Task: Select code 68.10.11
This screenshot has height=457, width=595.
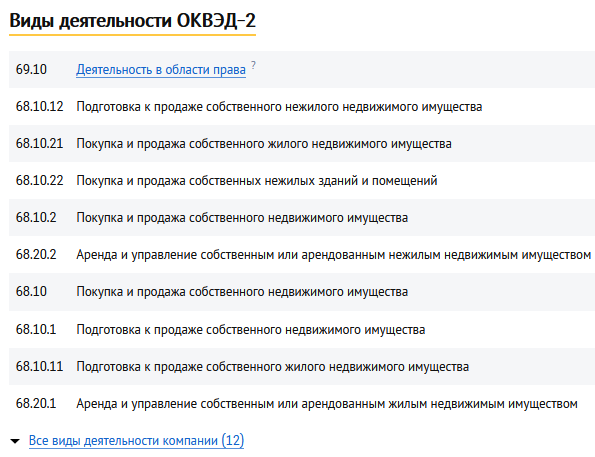Action: [x=39, y=366]
